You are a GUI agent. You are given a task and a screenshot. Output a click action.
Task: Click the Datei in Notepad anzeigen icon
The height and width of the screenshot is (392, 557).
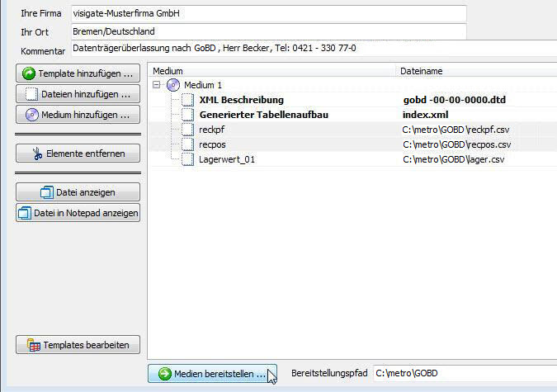click(x=24, y=213)
